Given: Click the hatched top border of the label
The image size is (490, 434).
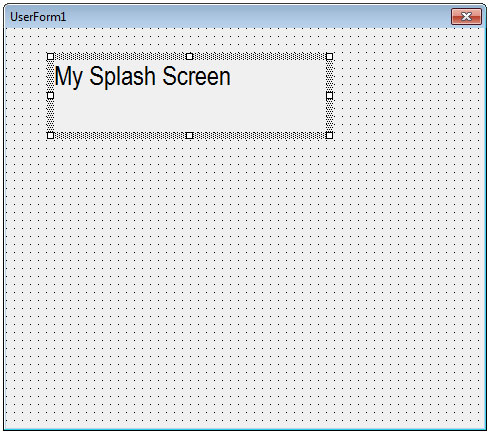Looking at the screenshot, I should pyautogui.click(x=120, y=56).
